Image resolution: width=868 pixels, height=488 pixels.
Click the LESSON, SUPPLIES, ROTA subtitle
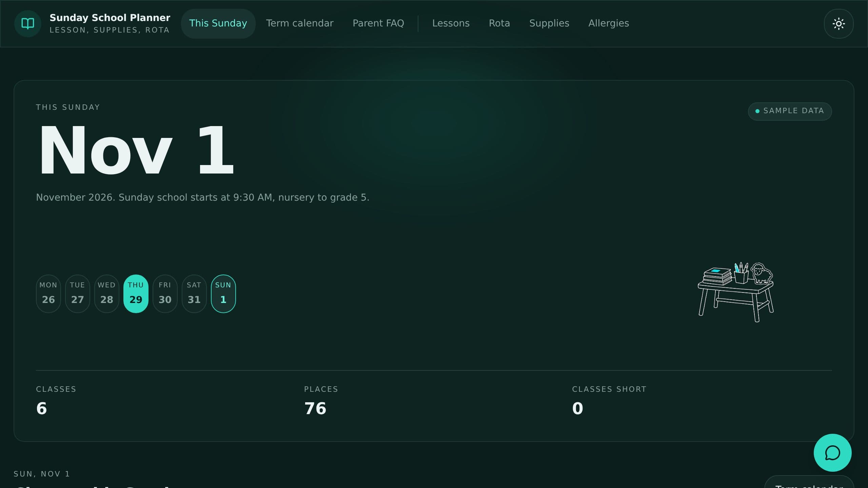(x=110, y=30)
